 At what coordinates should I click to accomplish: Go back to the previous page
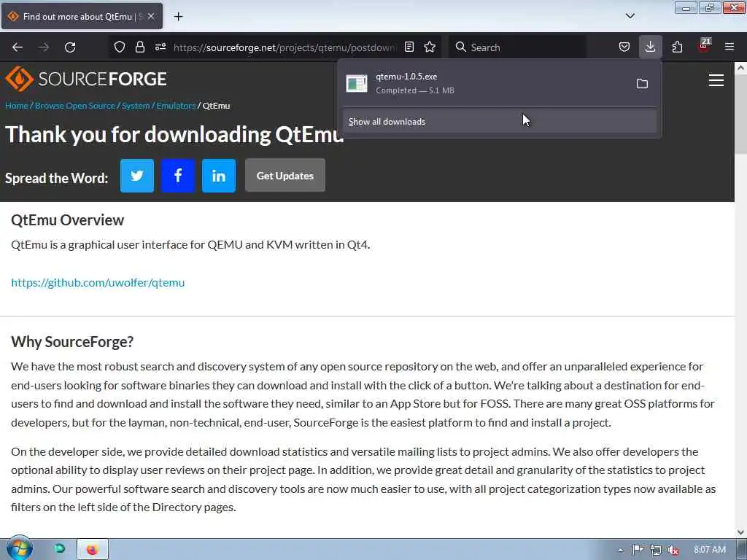click(x=18, y=47)
